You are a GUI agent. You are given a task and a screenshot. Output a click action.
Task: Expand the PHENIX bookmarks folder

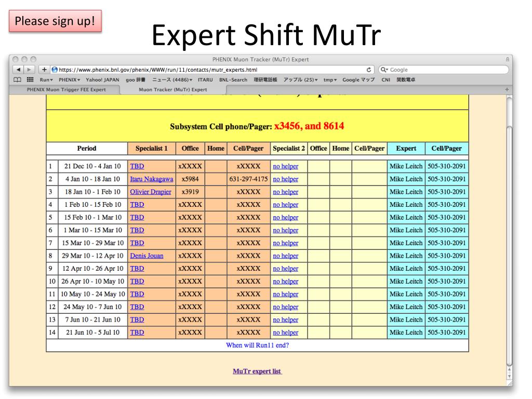pyautogui.click(x=69, y=79)
